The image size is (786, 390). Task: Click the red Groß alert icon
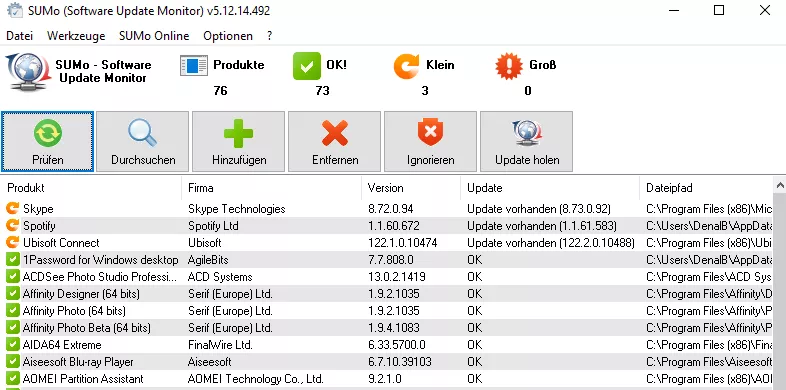pyautogui.click(x=509, y=66)
